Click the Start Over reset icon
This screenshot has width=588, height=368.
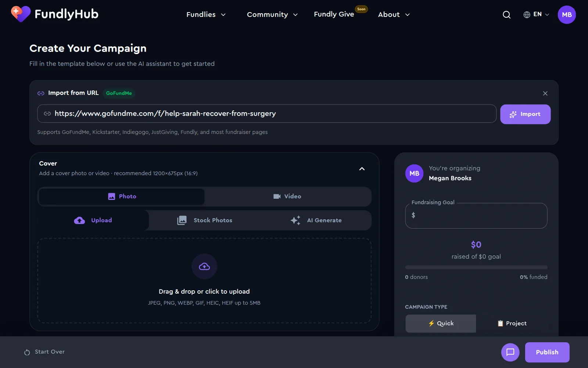[27, 352]
